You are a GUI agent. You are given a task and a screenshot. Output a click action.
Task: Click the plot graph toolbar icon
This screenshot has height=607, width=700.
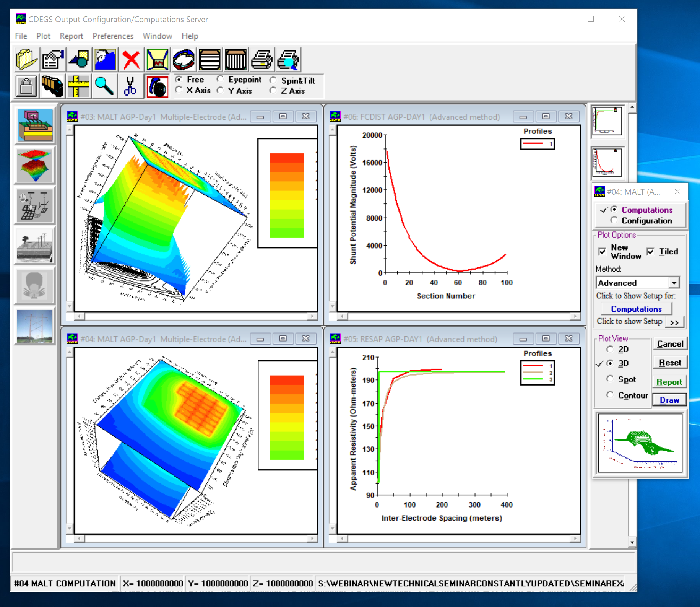pyautogui.click(x=157, y=59)
